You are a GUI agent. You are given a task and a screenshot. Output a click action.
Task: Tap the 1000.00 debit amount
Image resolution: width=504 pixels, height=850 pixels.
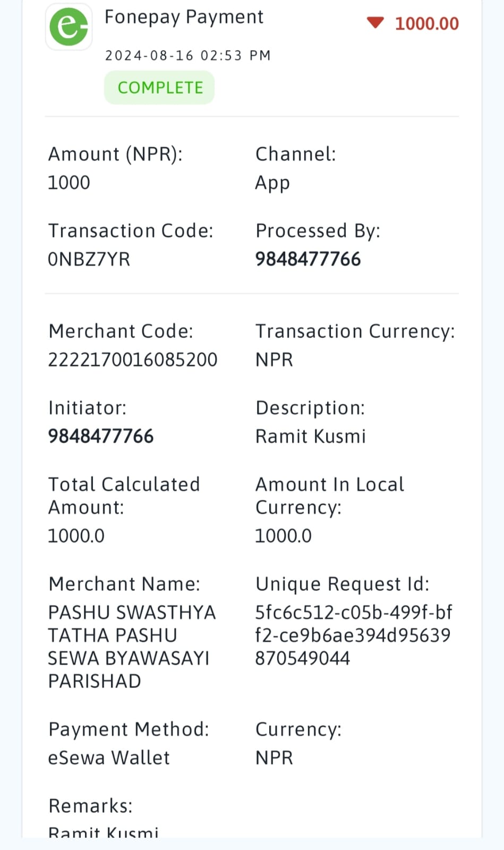427,23
